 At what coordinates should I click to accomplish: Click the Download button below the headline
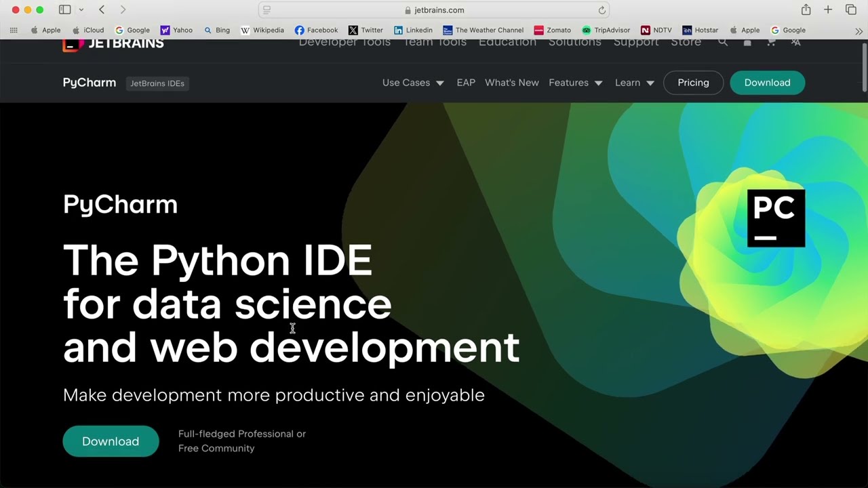point(111,441)
